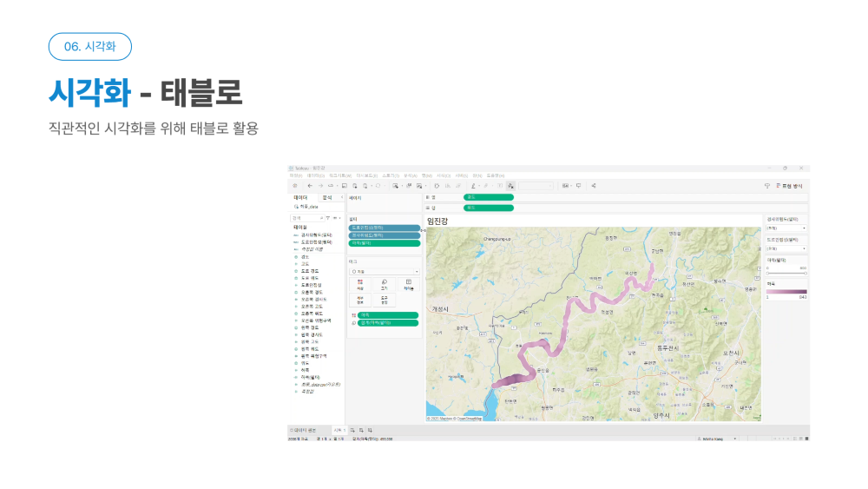Select the 하폭(필터) field in data pane
The height and width of the screenshot is (489, 868).
click(x=310, y=377)
